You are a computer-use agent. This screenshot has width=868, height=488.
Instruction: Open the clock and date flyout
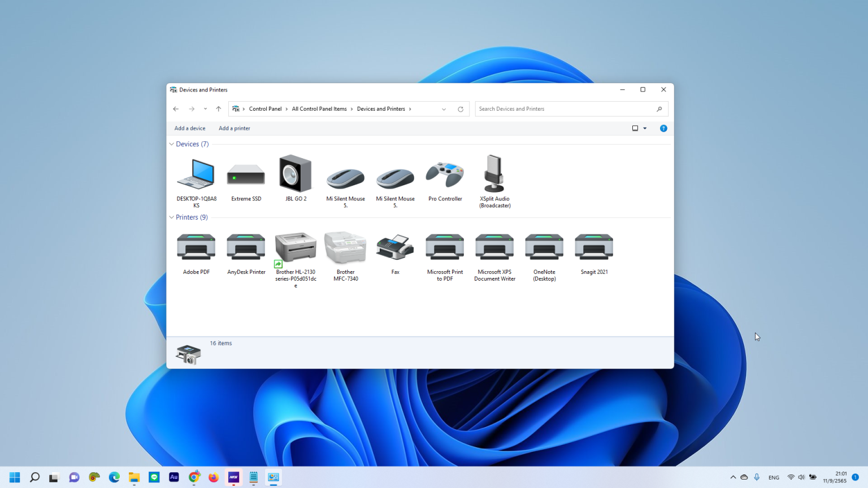coord(835,477)
